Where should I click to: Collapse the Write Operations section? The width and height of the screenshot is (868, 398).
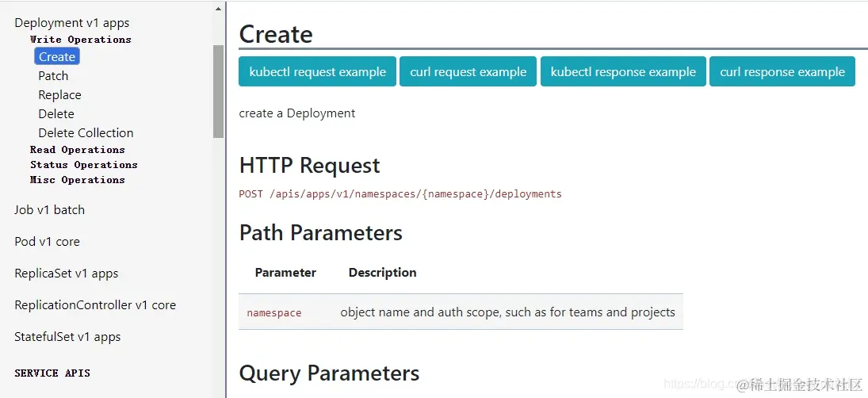tap(81, 40)
